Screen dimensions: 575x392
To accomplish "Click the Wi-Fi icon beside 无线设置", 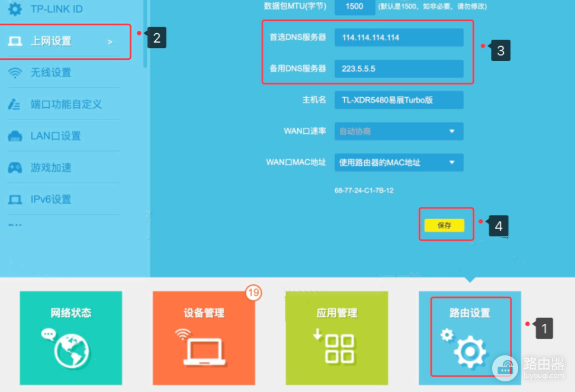I will click(15, 73).
